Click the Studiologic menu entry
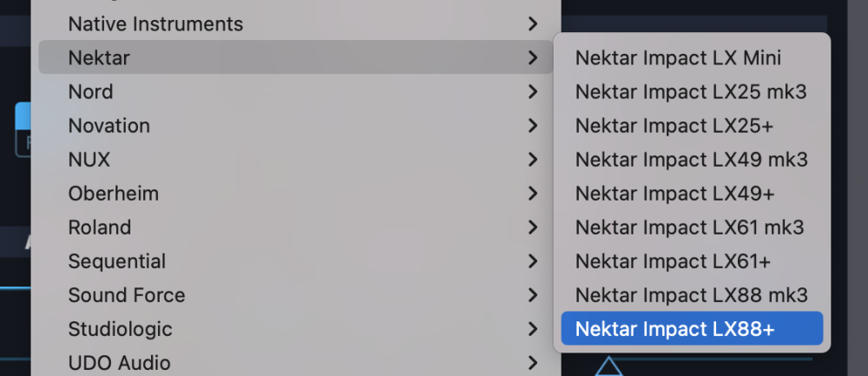Image resolution: width=868 pixels, height=376 pixels. click(121, 329)
